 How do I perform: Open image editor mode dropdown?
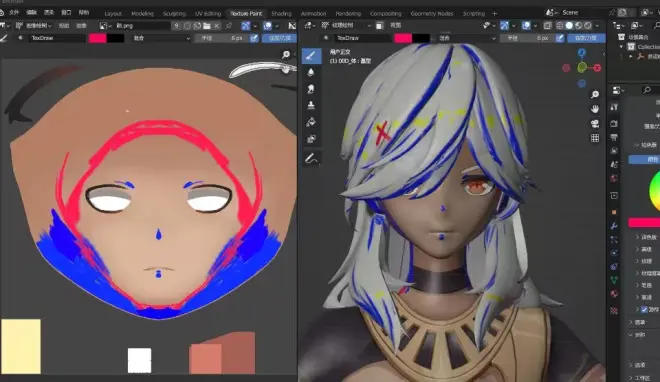coord(34,26)
